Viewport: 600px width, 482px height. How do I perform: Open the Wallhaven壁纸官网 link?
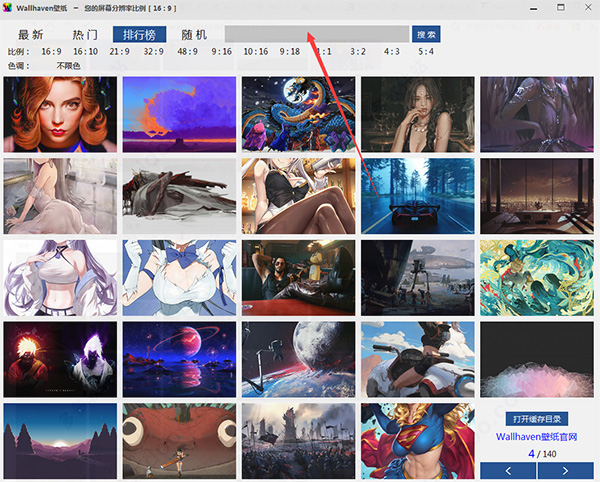pos(537,437)
